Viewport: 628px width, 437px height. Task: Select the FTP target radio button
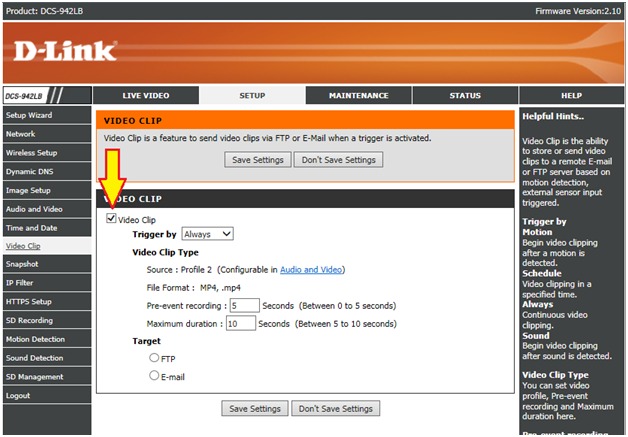(x=154, y=357)
